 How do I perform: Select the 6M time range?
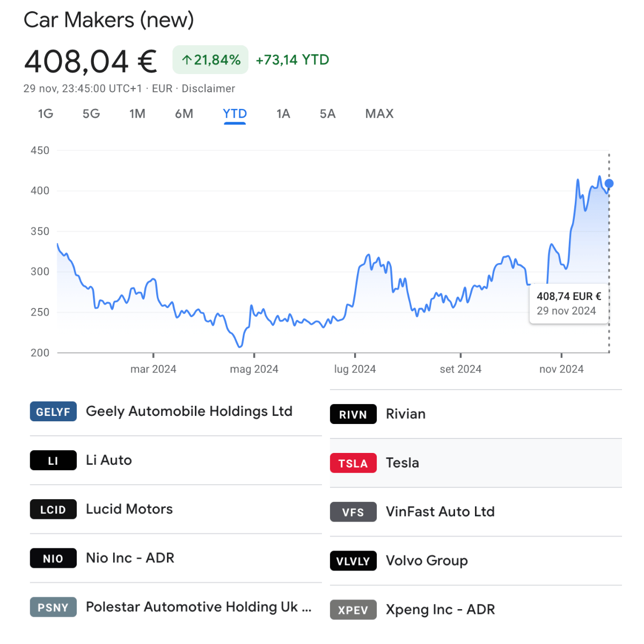pyautogui.click(x=184, y=114)
